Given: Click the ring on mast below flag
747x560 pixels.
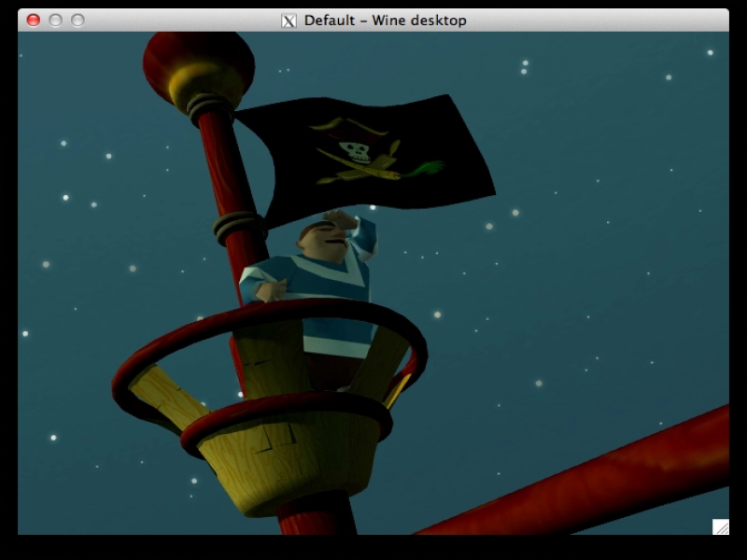Looking at the screenshot, I should click(239, 226).
